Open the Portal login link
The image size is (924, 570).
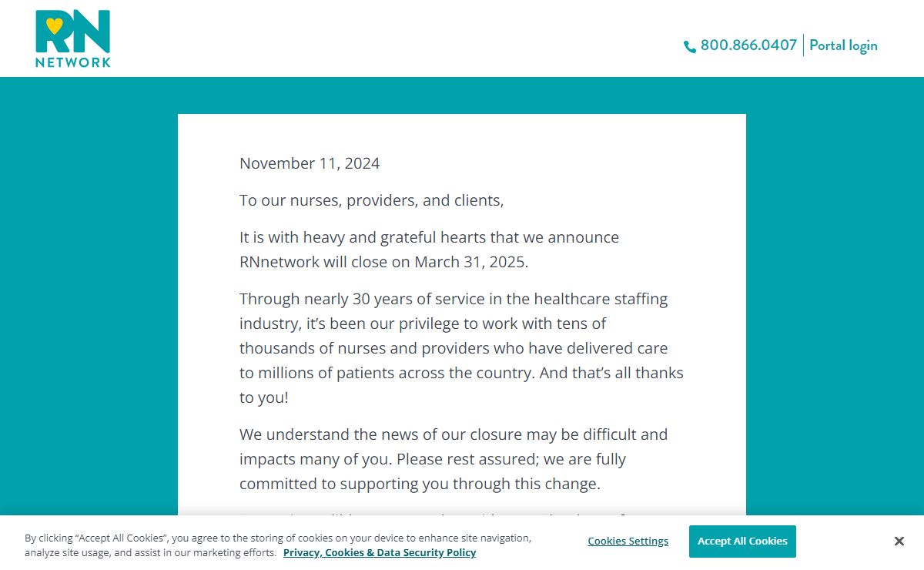[x=843, y=45]
